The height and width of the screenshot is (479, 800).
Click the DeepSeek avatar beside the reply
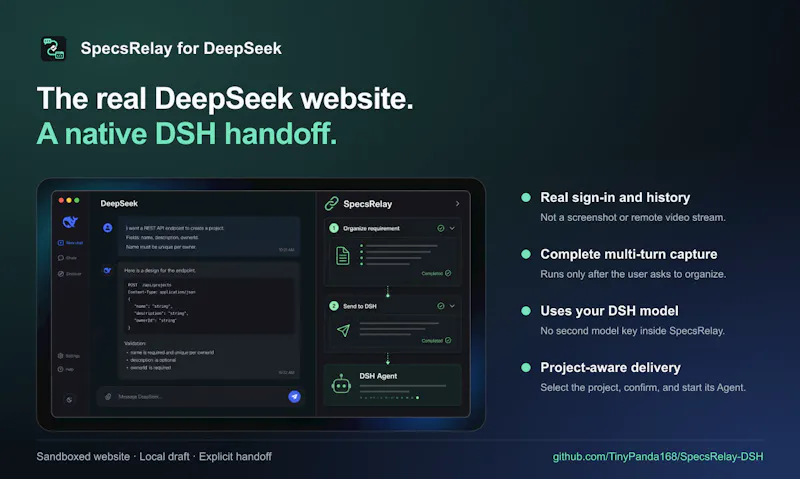108,270
